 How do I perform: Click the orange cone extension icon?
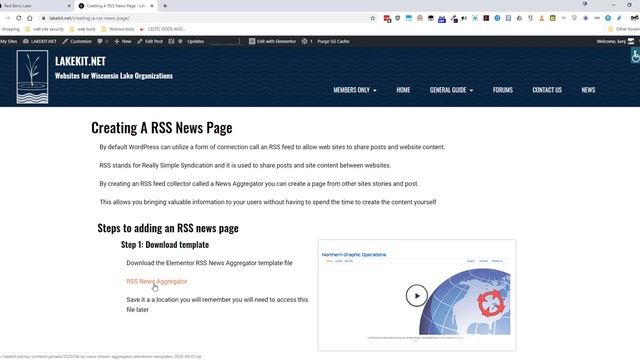[541, 18]
